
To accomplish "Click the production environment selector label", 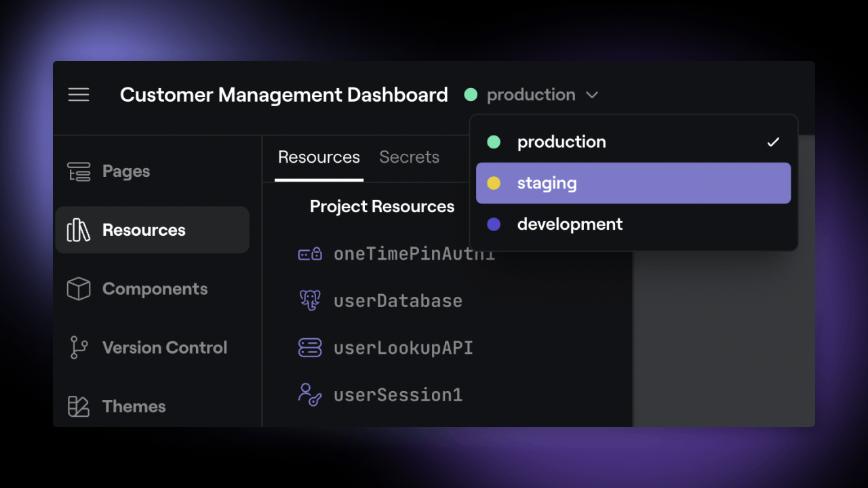I will 530,95.
